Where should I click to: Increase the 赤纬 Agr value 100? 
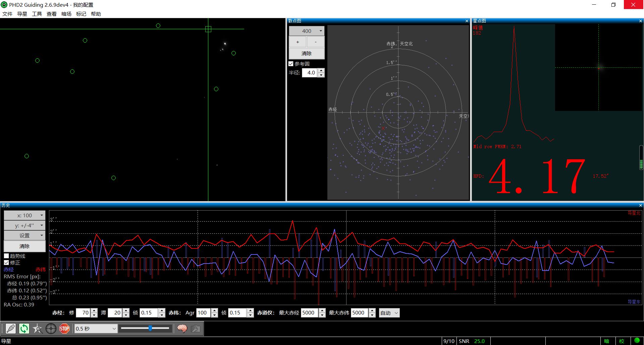point(215,311)
